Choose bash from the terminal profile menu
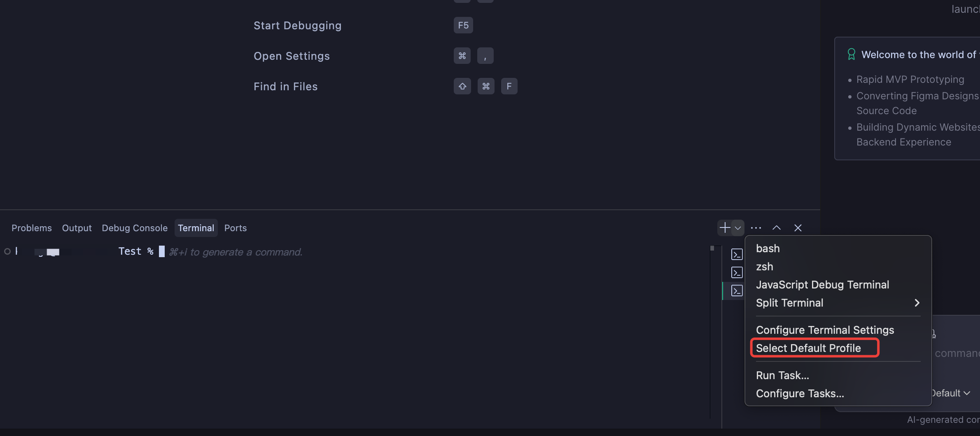This screenshot has height=436, width=980. 768,248
